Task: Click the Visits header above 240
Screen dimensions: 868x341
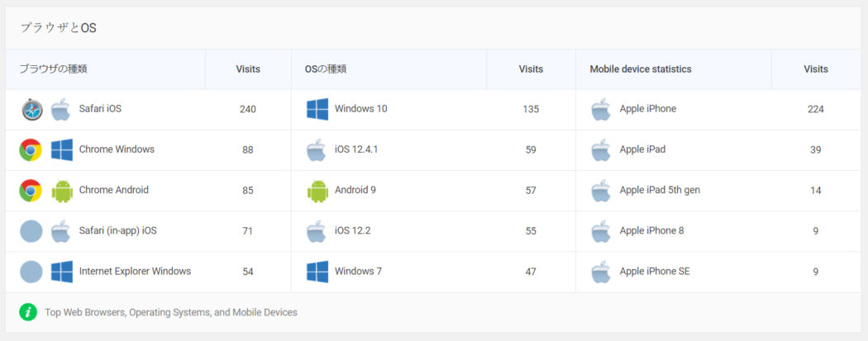Action: [248, 69]
